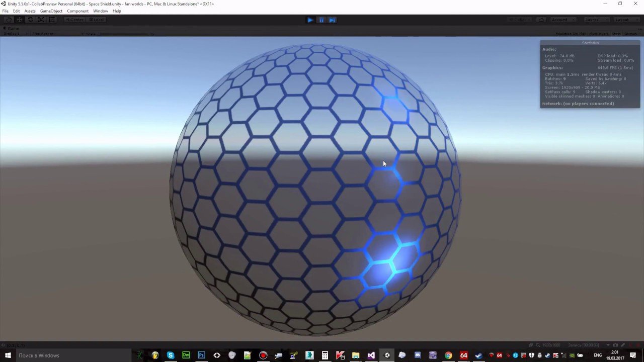The width and height of the screenshot is (644, 362).
Task: Select the Scale tool
Action: pyautogui.click(x=41, y=20)
